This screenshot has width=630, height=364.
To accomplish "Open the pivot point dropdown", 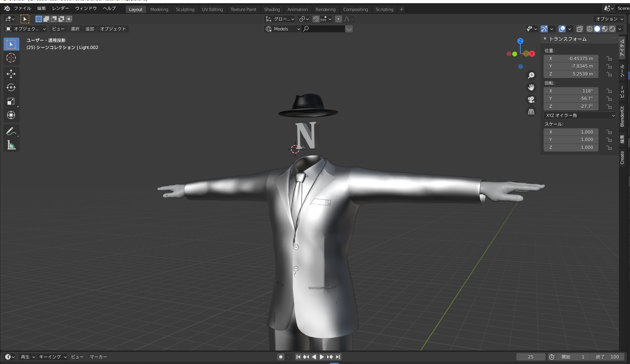I will pyautogui.click(x=304, y=19).
